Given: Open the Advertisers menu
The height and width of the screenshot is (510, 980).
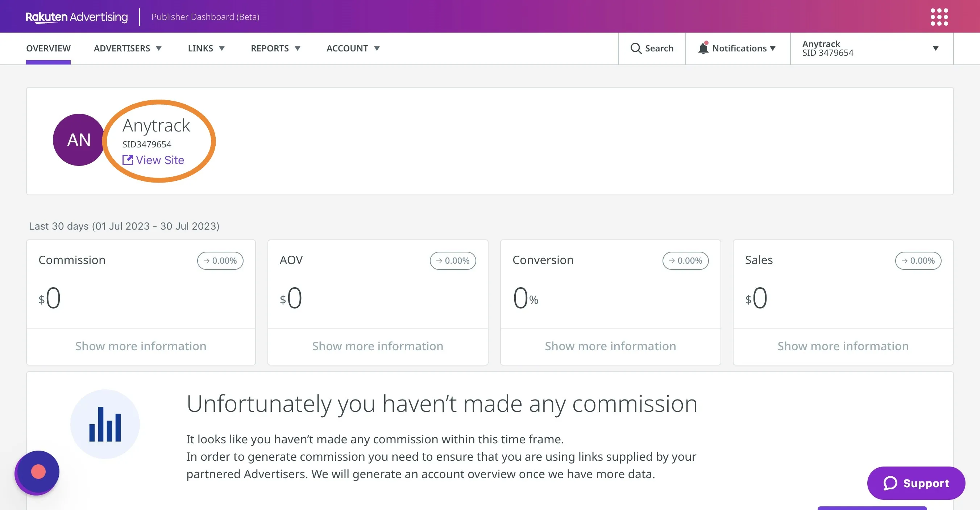Looking at the screenshot, I should [x=128, y=48].
